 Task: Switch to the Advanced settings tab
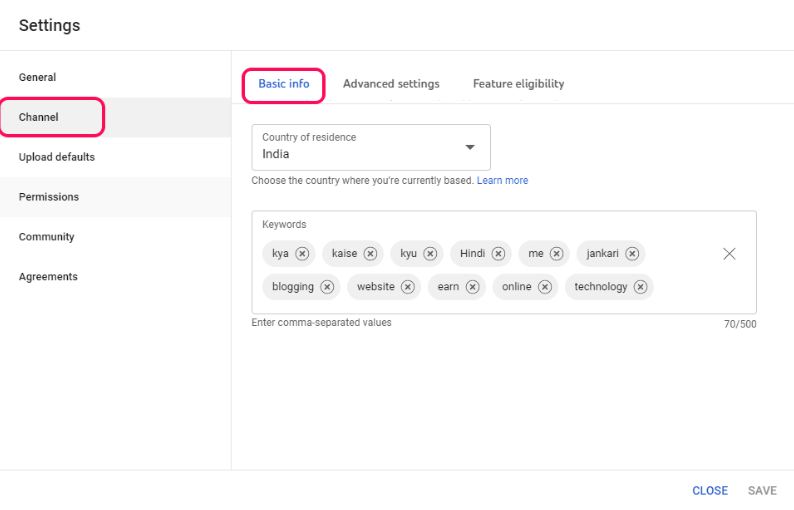tap(391, 84)
